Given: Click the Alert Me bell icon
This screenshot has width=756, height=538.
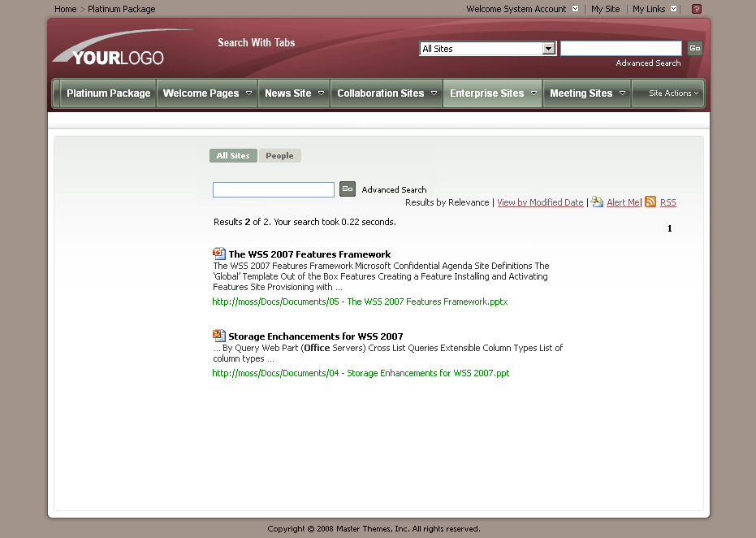Looking at the screenshot, I should pyautogui.click(x=597, y=202).
